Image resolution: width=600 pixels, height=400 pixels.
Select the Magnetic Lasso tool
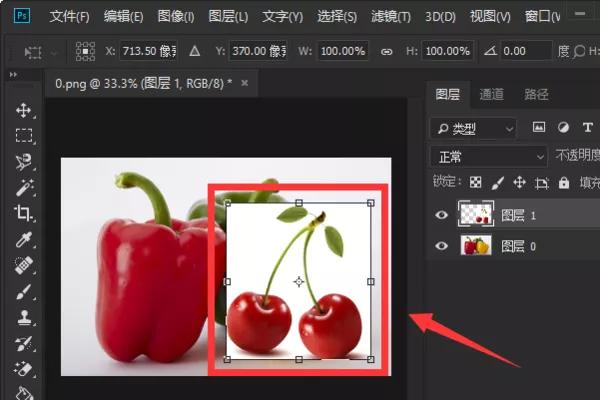(24, 162)
